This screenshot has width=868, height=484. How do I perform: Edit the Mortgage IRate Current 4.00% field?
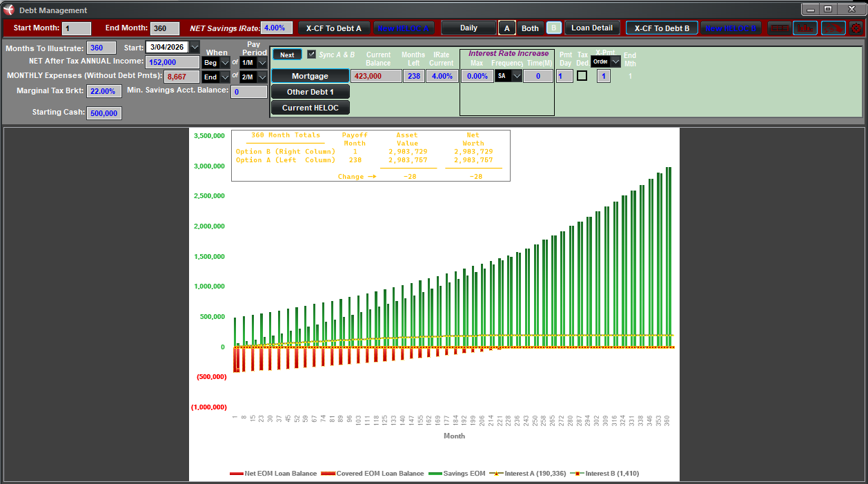point(442,76)
